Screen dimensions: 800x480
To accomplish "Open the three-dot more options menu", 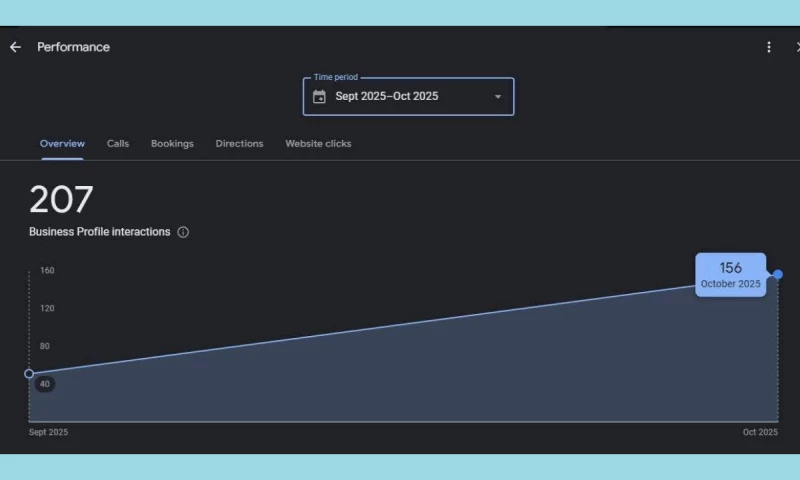I will (768, 47).
